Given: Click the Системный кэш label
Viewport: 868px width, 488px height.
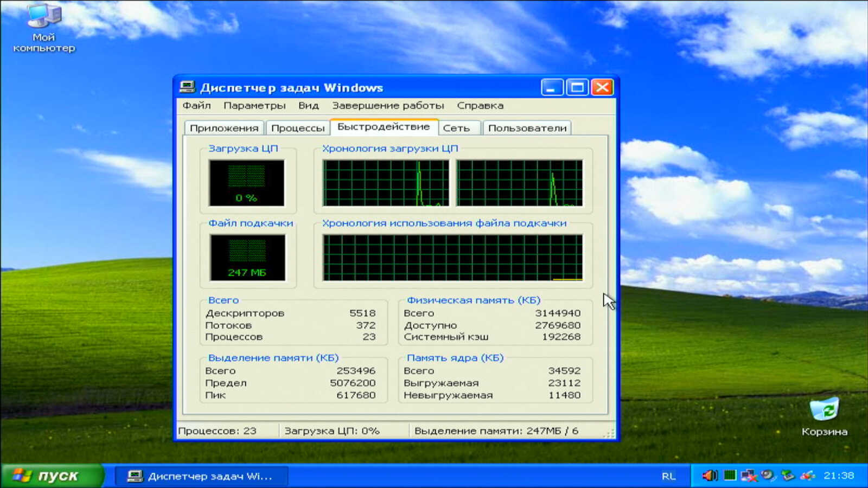Looking at the screenshot, I should click(x=446, y=337).
